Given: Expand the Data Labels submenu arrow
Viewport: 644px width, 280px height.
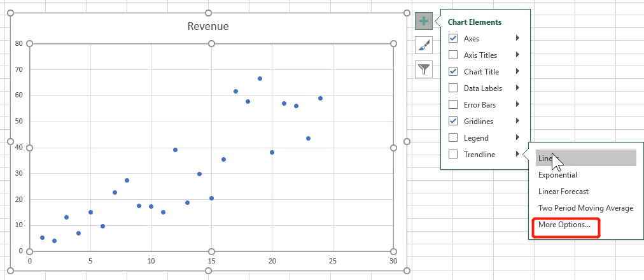Looking at the screenshot, I should [x=517, y=87].
